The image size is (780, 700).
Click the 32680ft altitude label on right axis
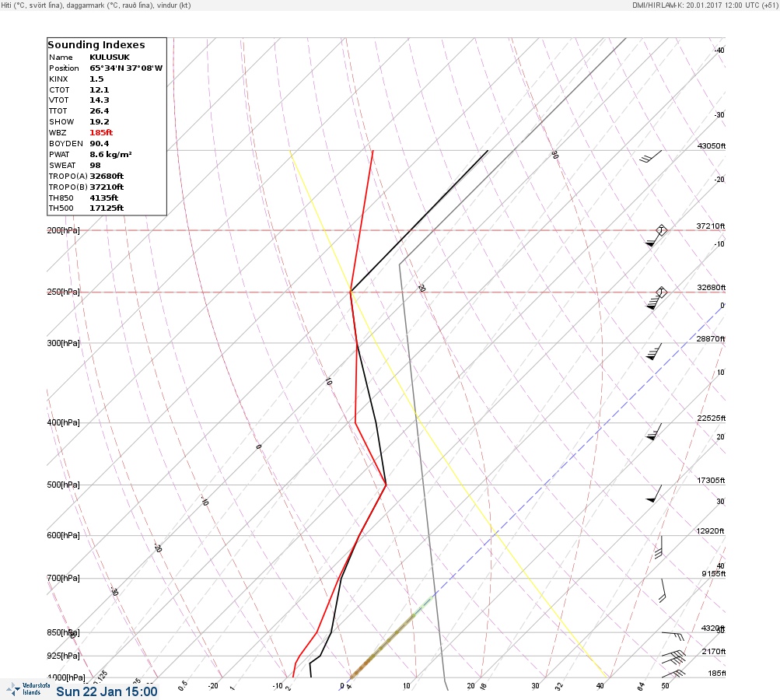(712, 288)
